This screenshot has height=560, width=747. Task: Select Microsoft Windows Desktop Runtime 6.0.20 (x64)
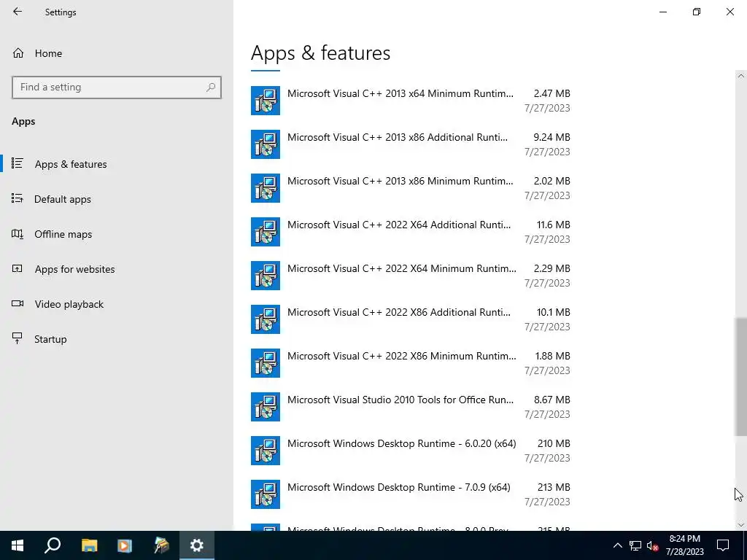411,451
